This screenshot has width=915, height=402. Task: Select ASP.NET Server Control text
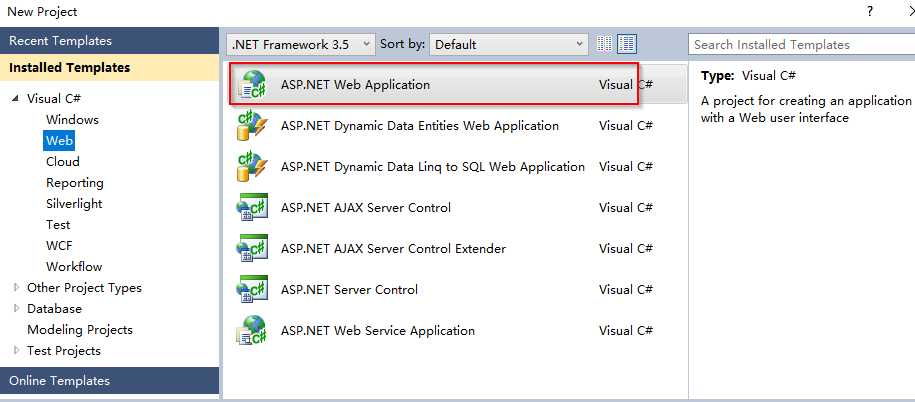[349, 289]
